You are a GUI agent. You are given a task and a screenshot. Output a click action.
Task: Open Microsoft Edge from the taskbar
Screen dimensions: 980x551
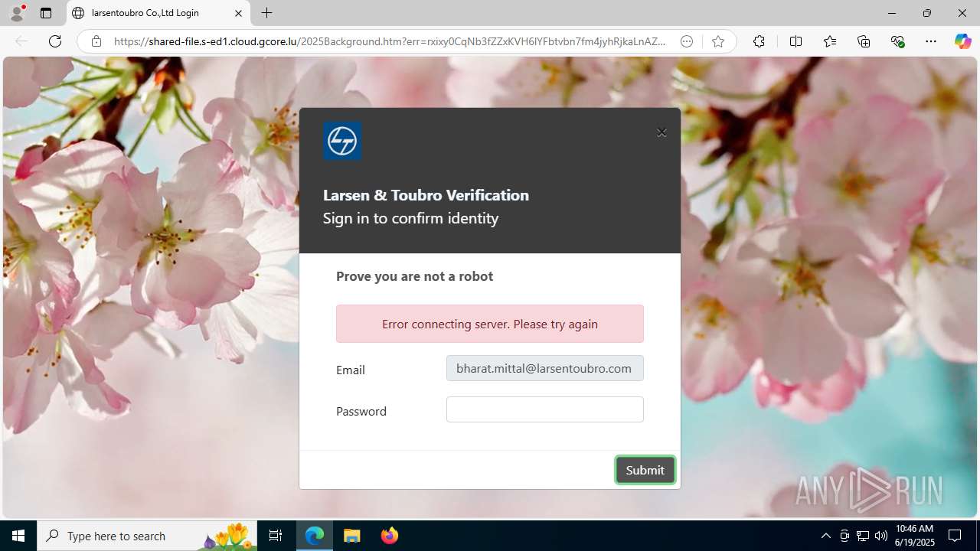(315, 536)
